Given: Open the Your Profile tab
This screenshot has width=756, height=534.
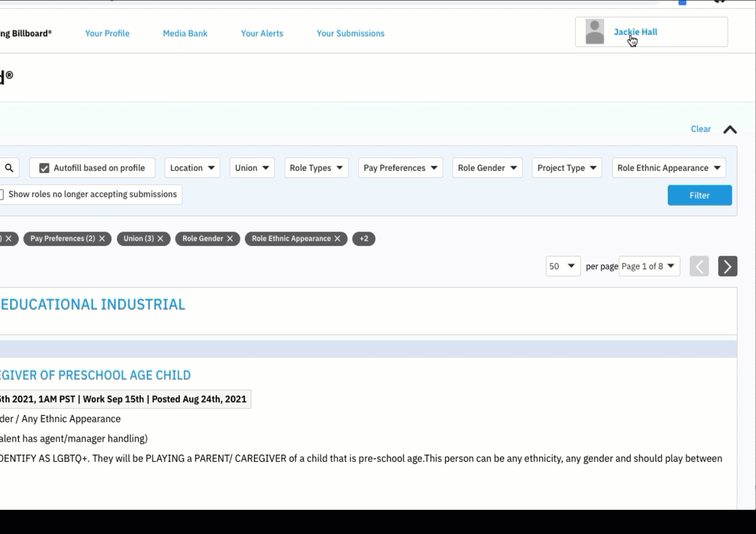Looking at the screenshot, I should point(107,34).
